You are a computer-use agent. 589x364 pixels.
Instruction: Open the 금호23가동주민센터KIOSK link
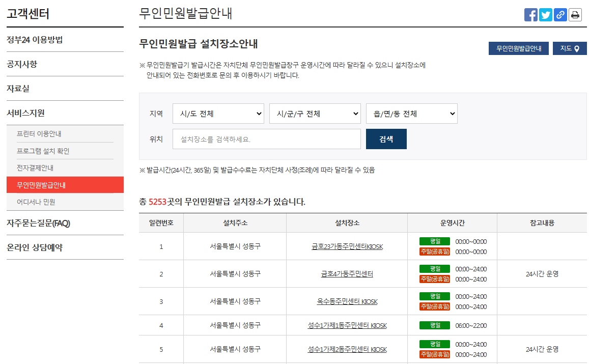(347, 245)
